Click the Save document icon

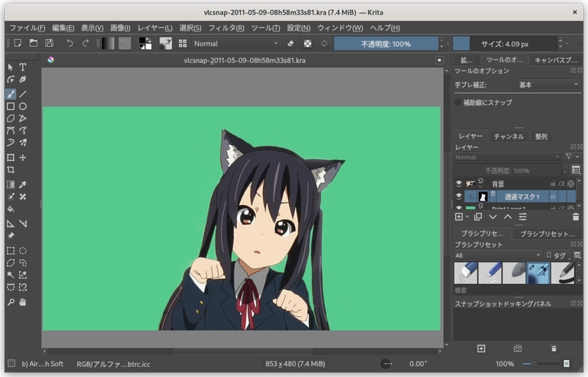pyautogui.click(x=49, y=43)
